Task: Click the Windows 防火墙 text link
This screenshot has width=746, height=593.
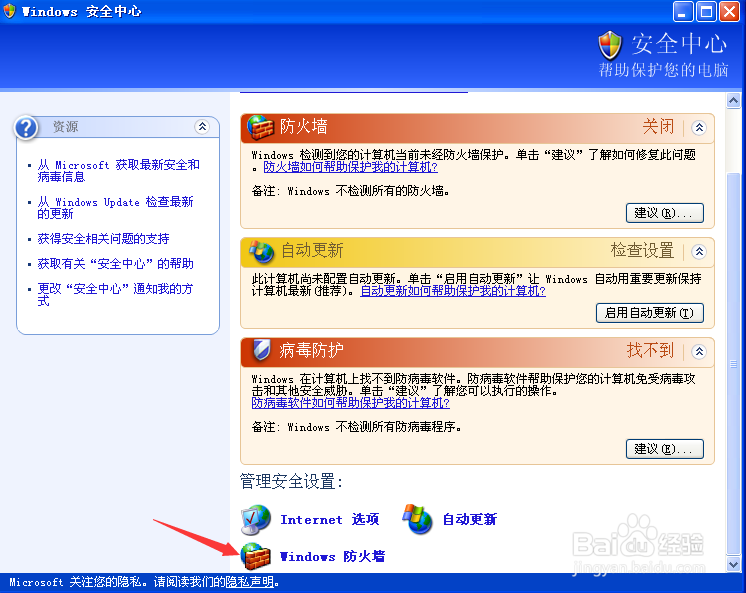Action: pos(333,556)
